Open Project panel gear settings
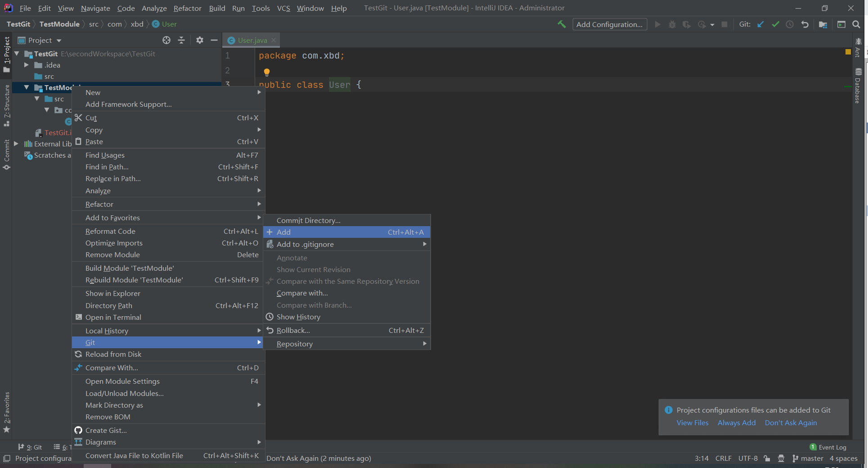 click(x=200, y=40)
